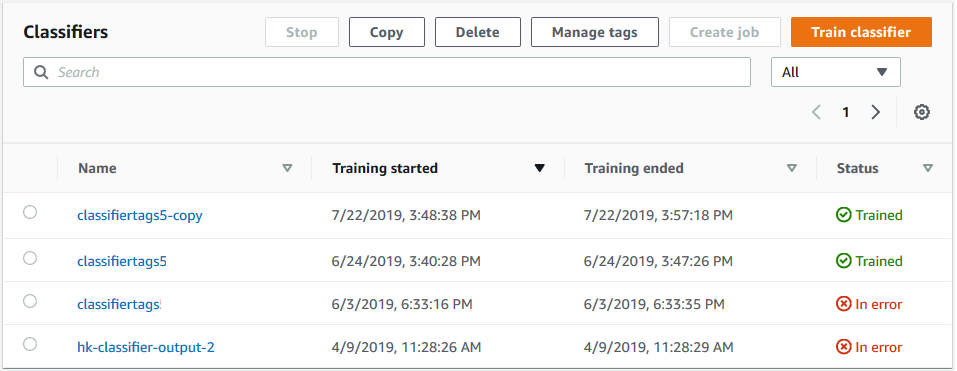
Task: Open the table settings gear icon
Action: point(922,112)
